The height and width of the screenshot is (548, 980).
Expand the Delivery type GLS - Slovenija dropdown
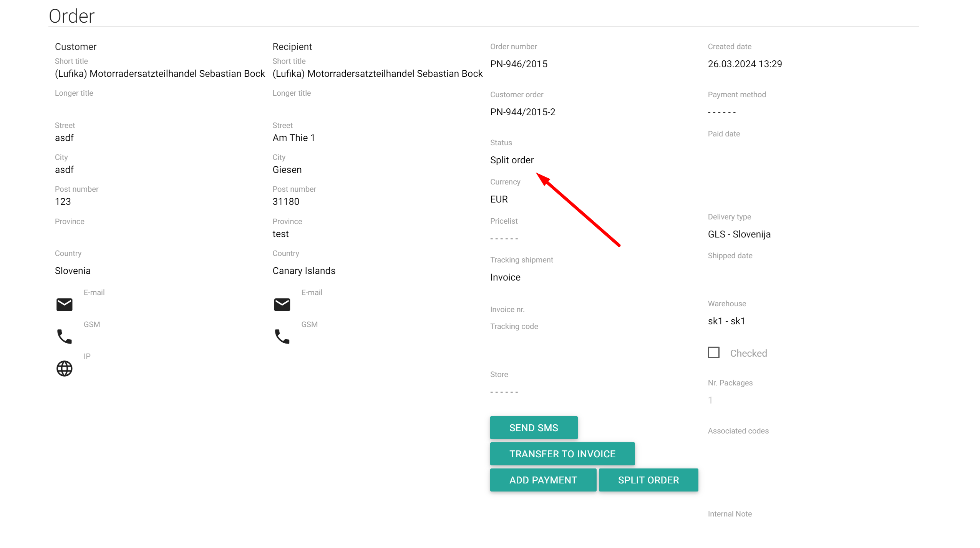(x=739, y=234)
